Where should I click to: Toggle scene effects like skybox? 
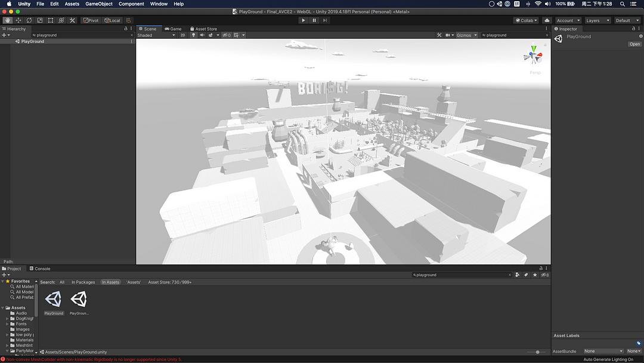pos(210,35)
